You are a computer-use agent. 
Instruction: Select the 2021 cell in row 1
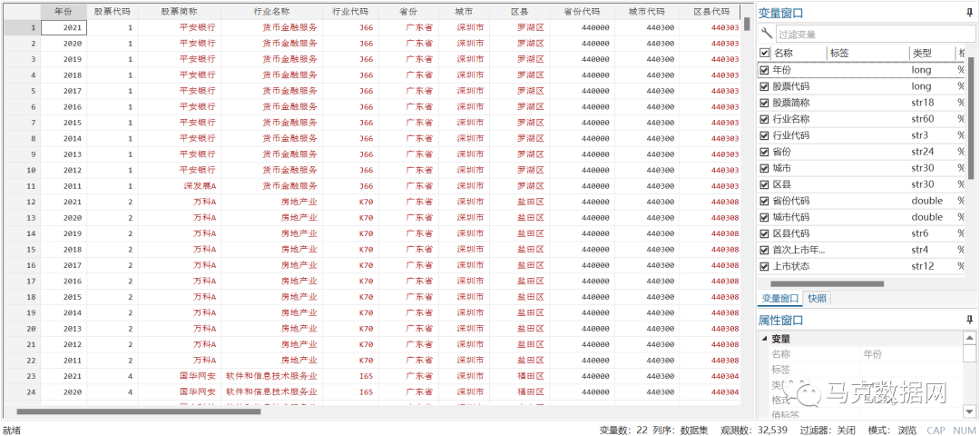click(x=64, y=27)
